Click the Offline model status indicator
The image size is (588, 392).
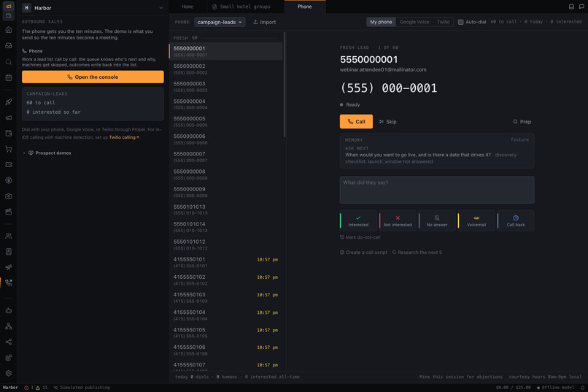(x=555, y=388)
